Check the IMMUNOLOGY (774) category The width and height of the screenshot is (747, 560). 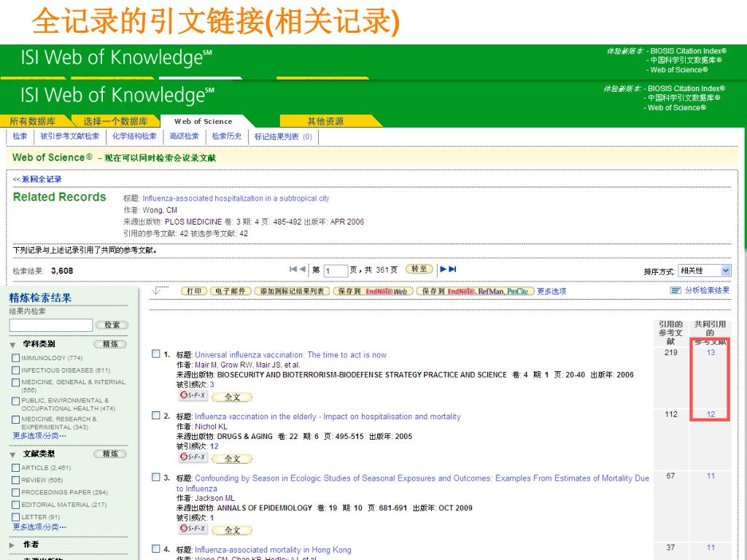pos(16,358)
